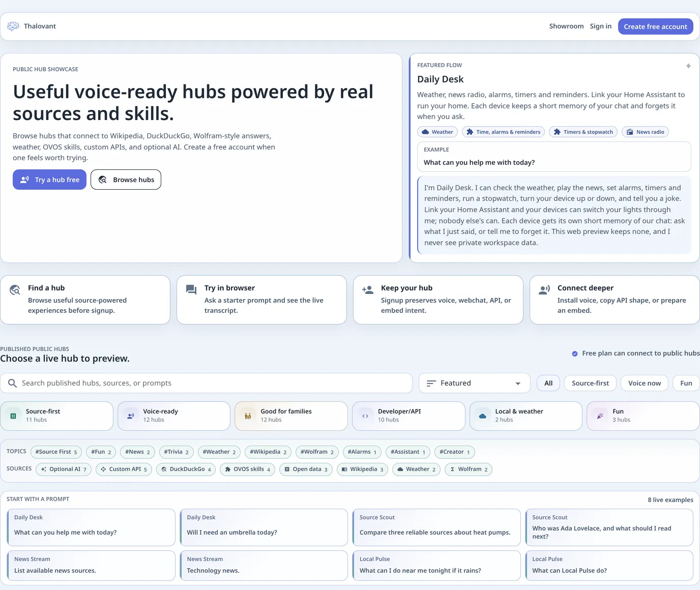700x590 pixels.
Task: Click the example prompt box in Daily Desk
Action: [554, 157]
